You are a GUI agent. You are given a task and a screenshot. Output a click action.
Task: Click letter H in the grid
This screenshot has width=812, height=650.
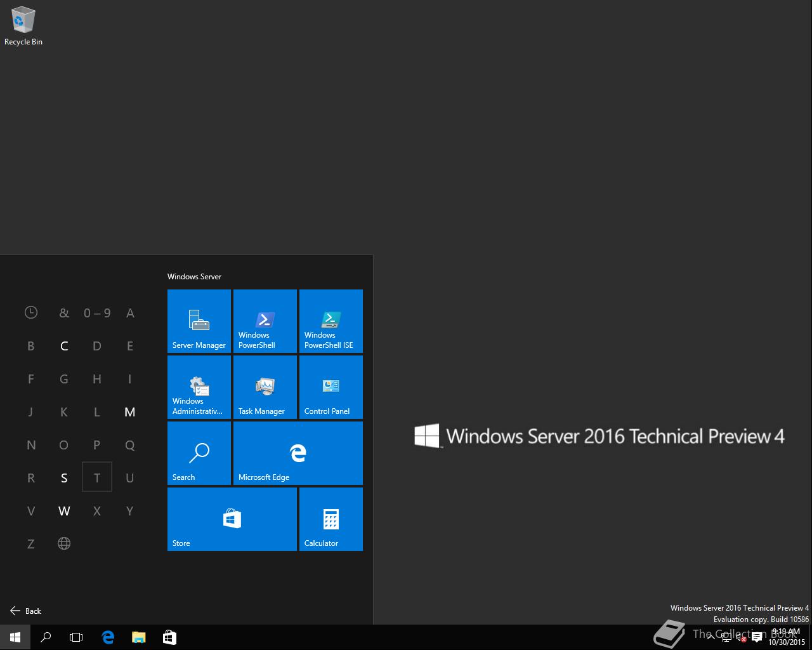(97, 379)
